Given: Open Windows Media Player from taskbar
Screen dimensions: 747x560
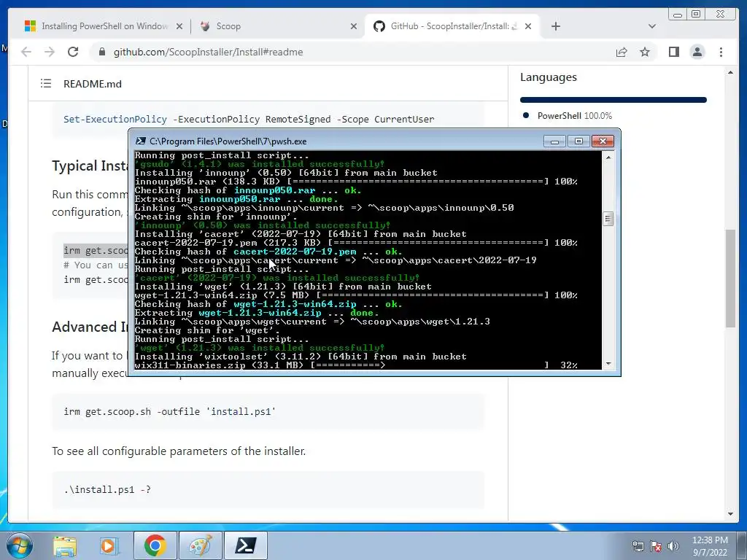Looking at the screenshot, I should [108, 545].
